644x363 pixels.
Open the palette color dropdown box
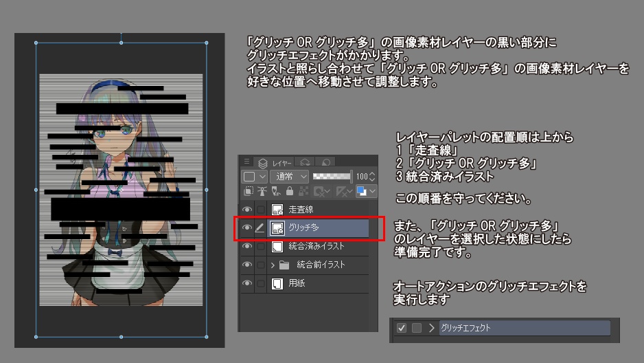click(x=254, y=177)
